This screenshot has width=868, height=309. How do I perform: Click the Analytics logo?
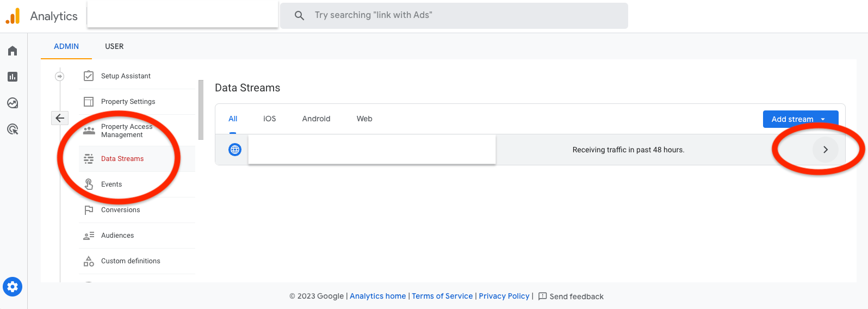pos(13,16)
